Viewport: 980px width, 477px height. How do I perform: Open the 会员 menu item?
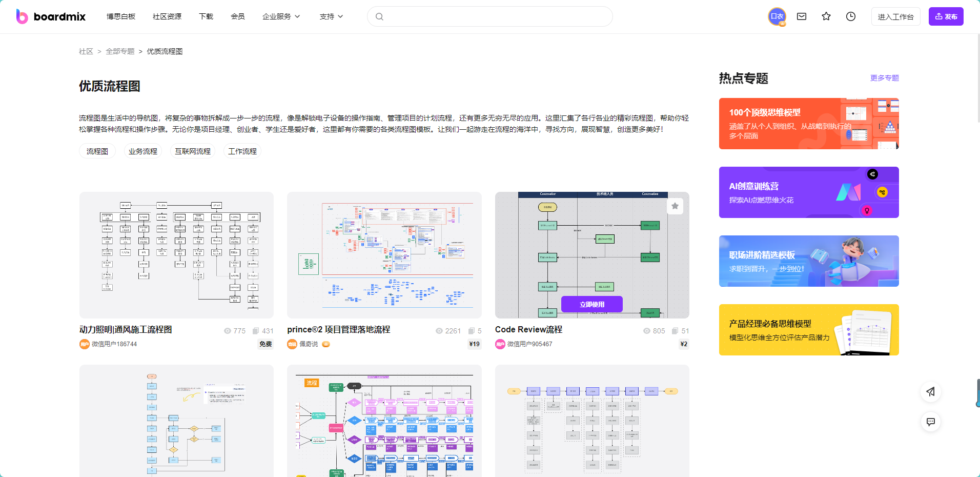tap(238, 16)
